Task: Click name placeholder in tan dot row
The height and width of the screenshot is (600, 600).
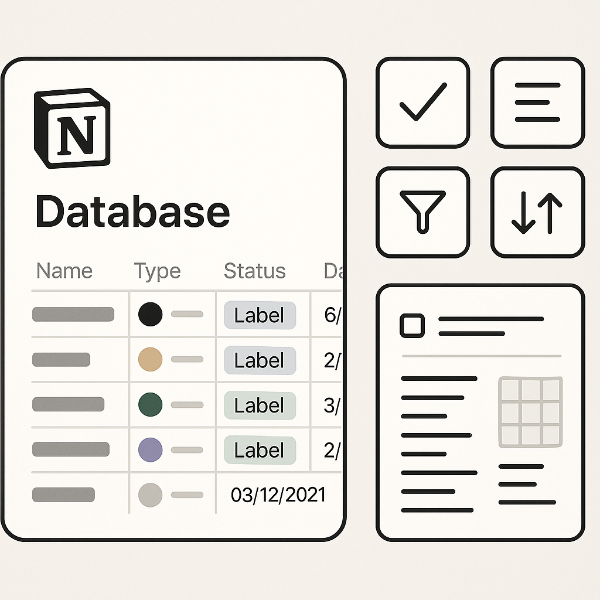Action: [x=61, y=359]
